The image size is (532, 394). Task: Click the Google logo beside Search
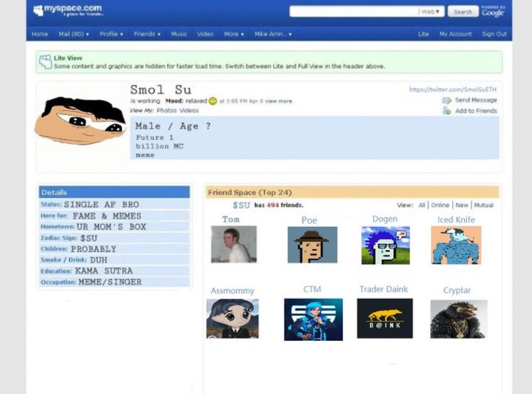coord(493,13)
